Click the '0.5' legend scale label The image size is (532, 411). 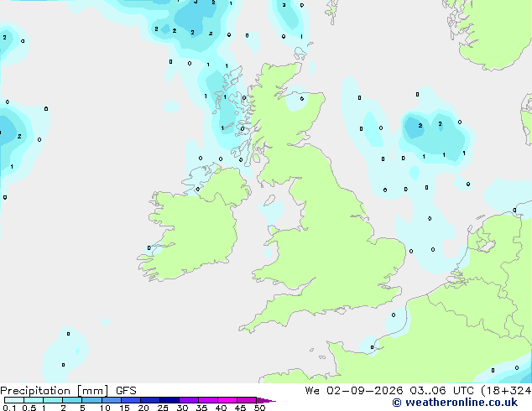tap(29, 408)
